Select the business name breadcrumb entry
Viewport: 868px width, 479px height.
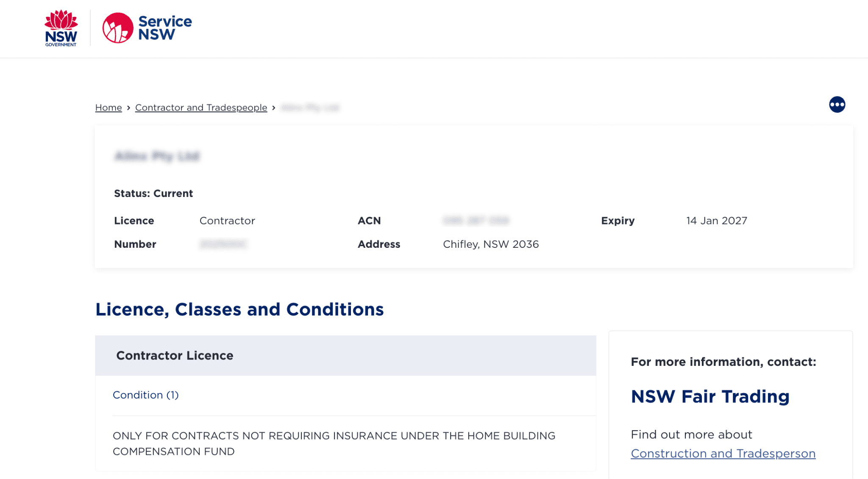pos(310,108)
